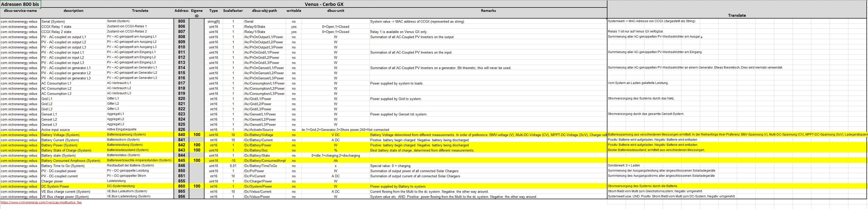Select the 'string[6]' type cell
Image resolution: width=868 pixels, height=209 pixels.
213,21
